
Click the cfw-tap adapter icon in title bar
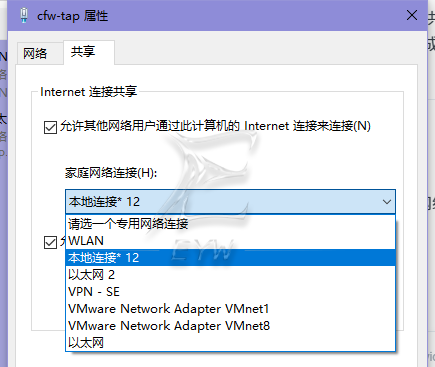click(23, 15)
